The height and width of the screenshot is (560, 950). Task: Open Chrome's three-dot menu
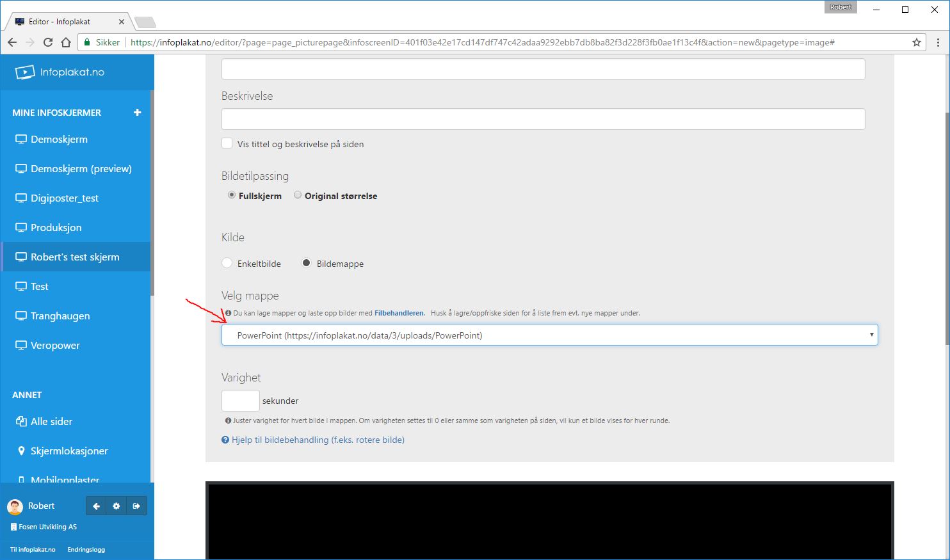pos(938,42)
